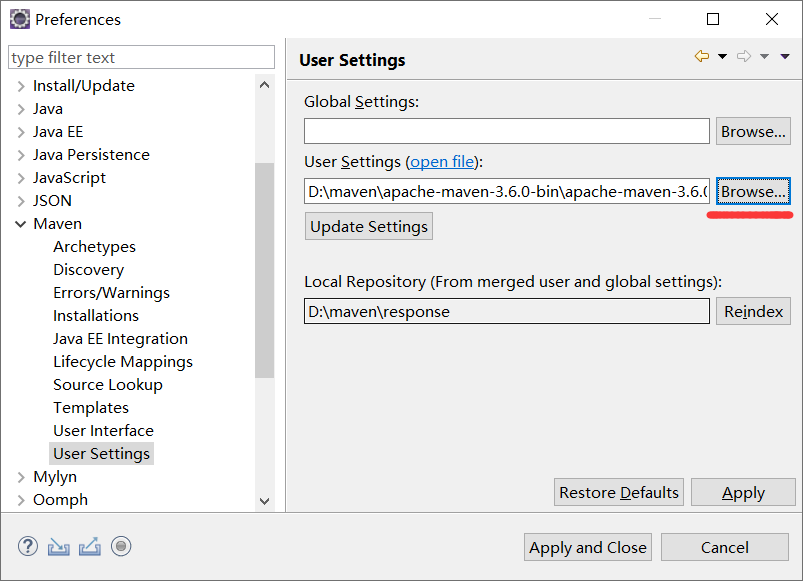Open the Lifecycle Mappings page

pos(123,362)
